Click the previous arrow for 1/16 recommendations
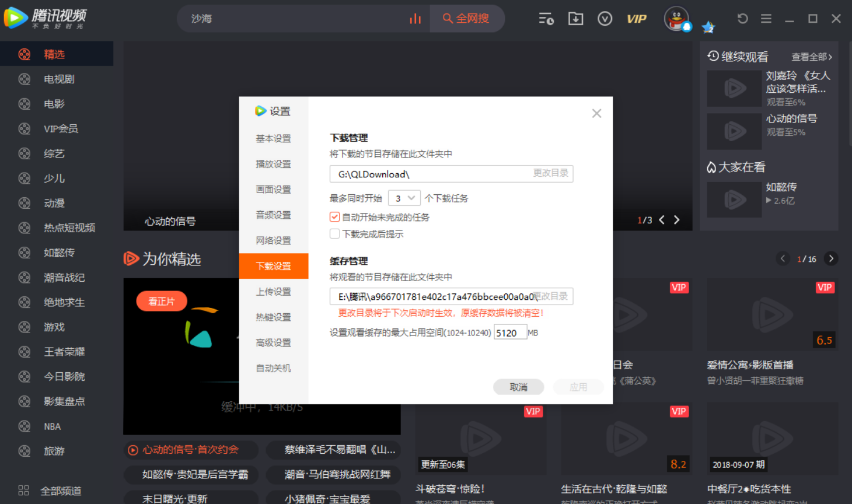852x504 pixels. tap(783, 258)
